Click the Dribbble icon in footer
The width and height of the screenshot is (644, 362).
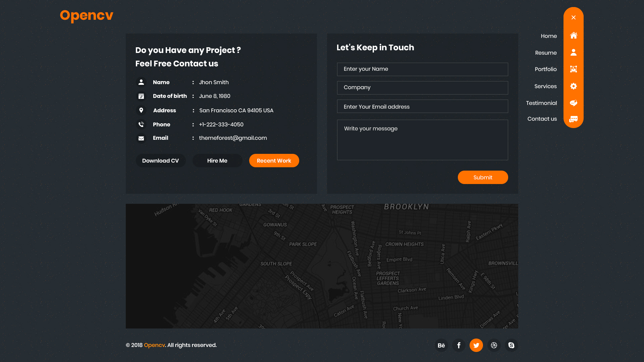pyautogui.click(x=494, y=345)
